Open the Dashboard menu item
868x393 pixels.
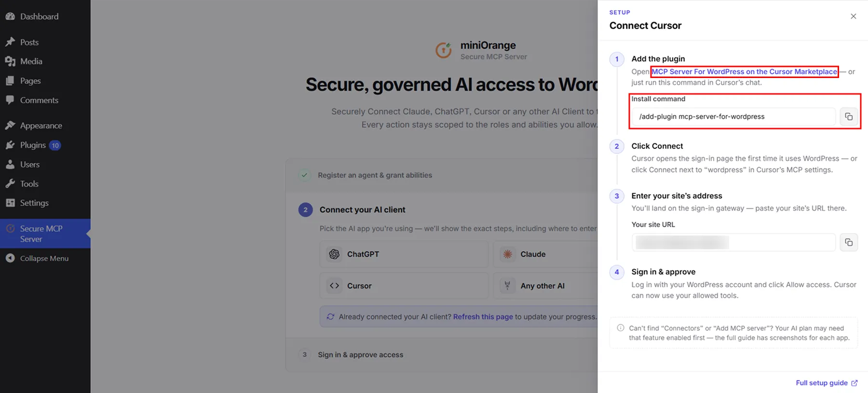click(45, 16)
